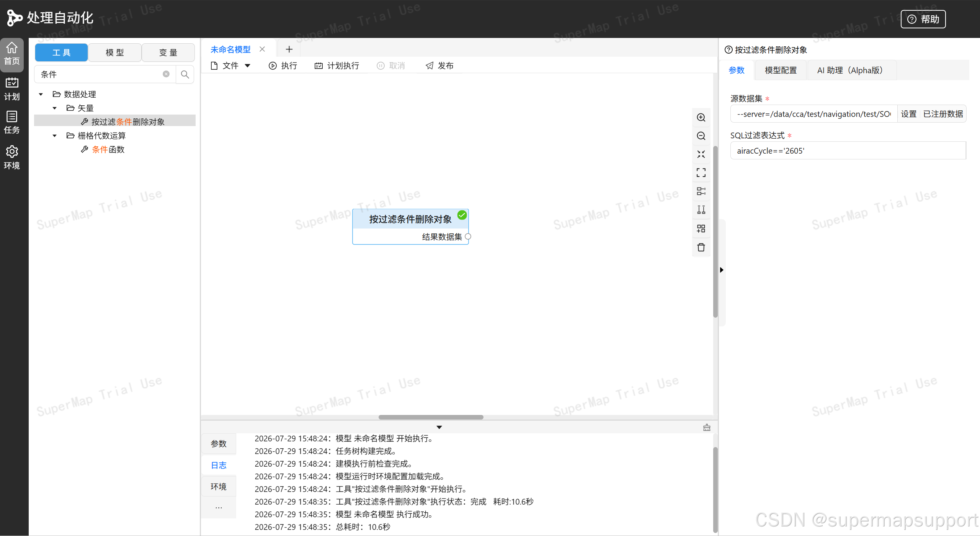
Task: Click the SQL过滤表达式 input field
Action: point(848,151)
